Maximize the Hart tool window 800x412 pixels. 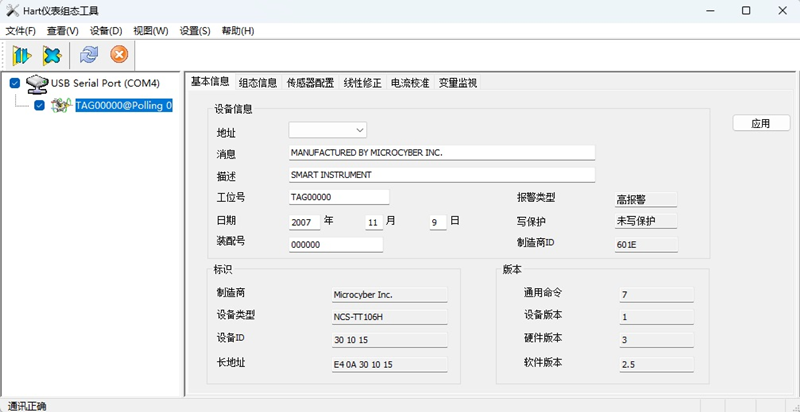pos(746,11)
